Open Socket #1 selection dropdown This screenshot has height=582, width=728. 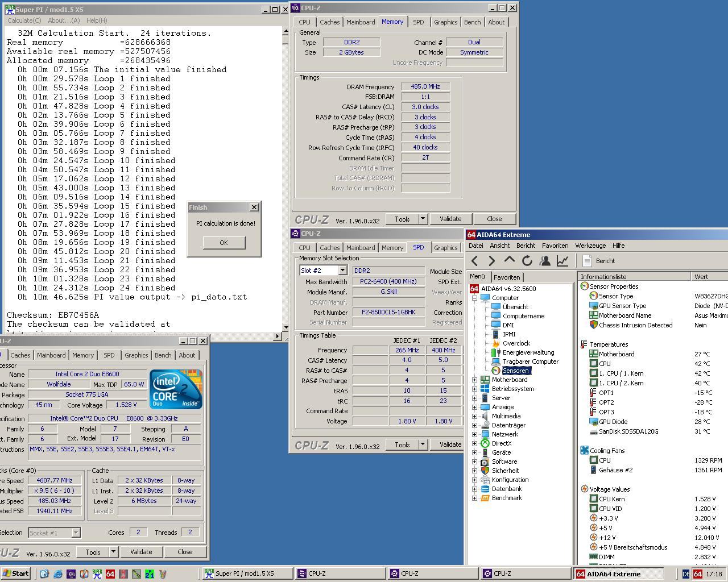pos(76,533)
